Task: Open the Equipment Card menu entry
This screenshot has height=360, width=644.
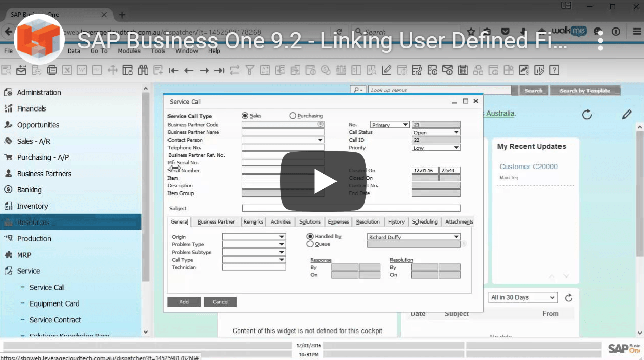Action: click(x=54, y=303)
